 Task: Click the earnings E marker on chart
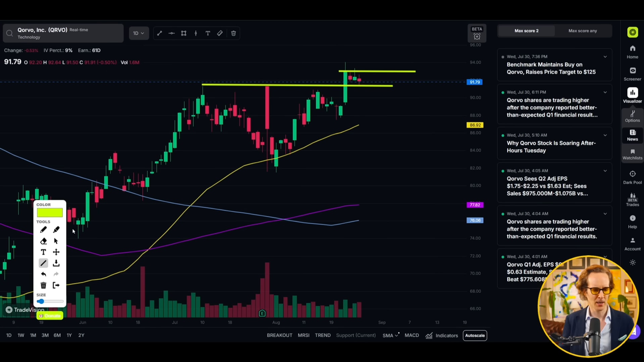(262, 313)
